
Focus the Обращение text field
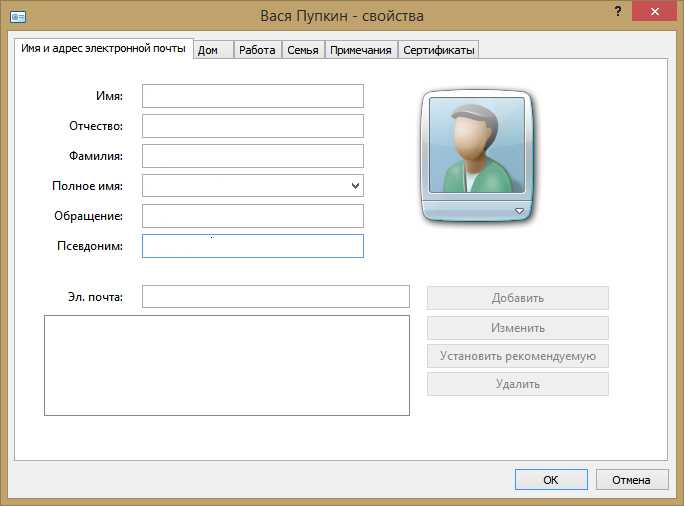pyautogui.click(x=253, y=216)
